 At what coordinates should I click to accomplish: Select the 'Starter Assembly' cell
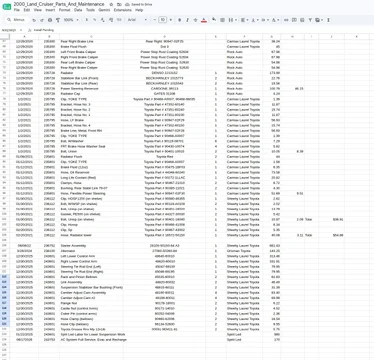[91, 246]
